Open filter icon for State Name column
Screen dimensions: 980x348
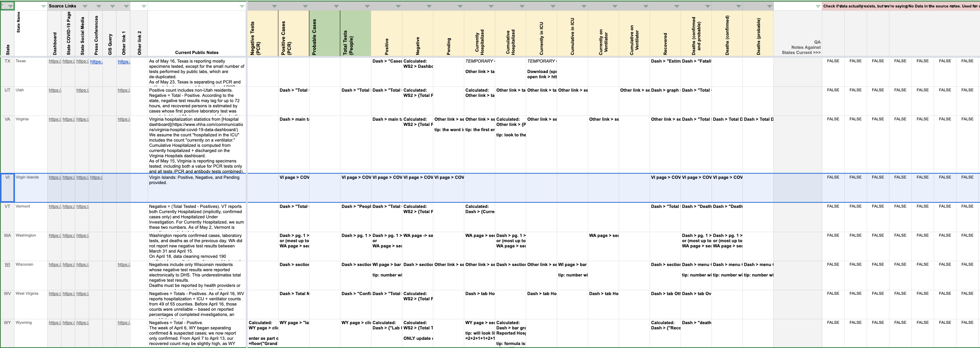43,6
